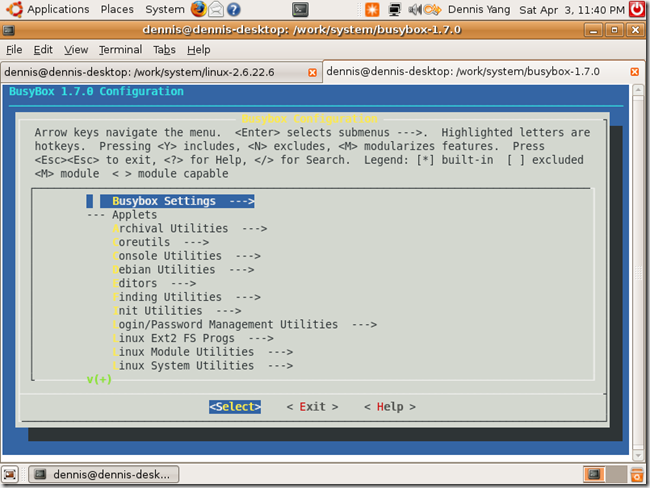Expand Linux Ext2 FS Progs submenu
The image size is (650, 488).
(193, 338)
